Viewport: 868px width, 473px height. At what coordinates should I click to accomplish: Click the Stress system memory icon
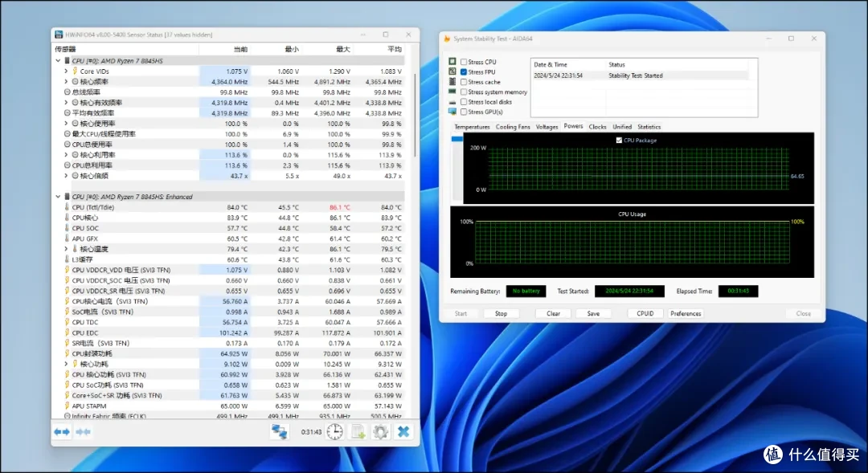(452, 92)
